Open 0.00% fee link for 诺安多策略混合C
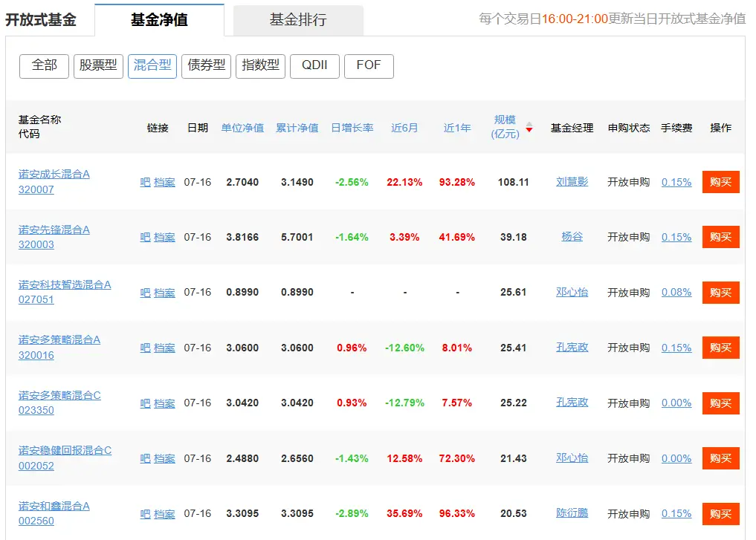 pyautogui.click(x=676, y=403)
